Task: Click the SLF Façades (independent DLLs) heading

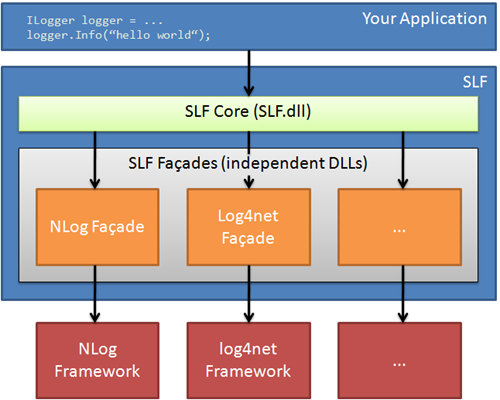Action: click(248, 163)
